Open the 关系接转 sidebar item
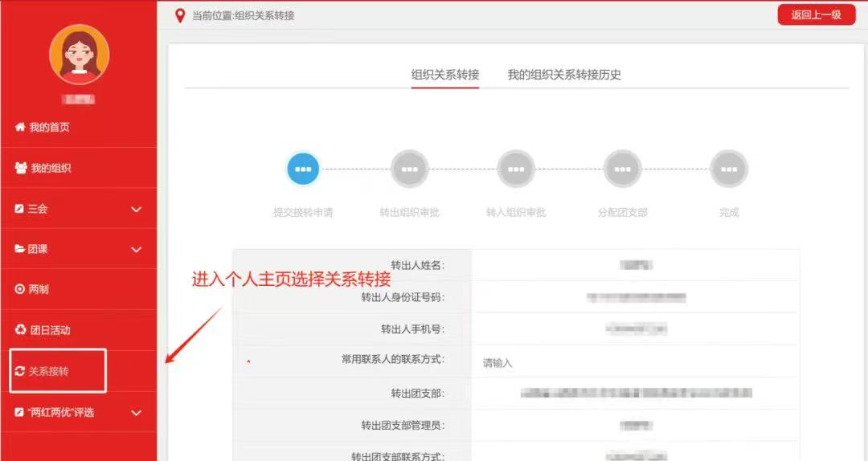 coord(49,371)
